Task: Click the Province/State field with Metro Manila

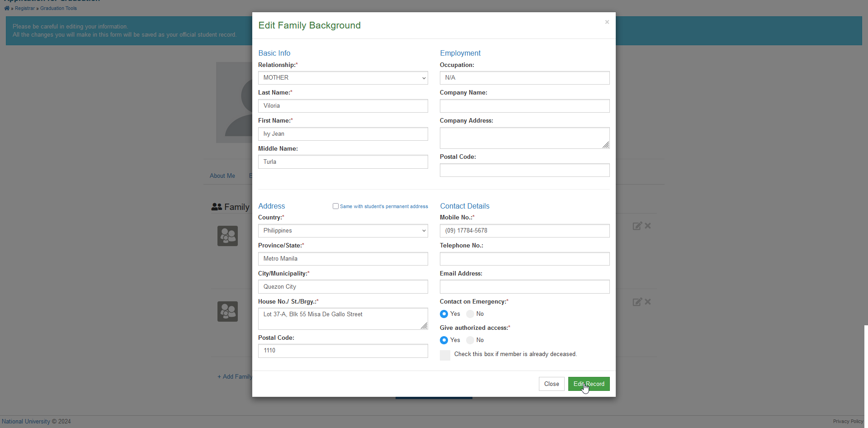Action: click(x=343, y=259)
